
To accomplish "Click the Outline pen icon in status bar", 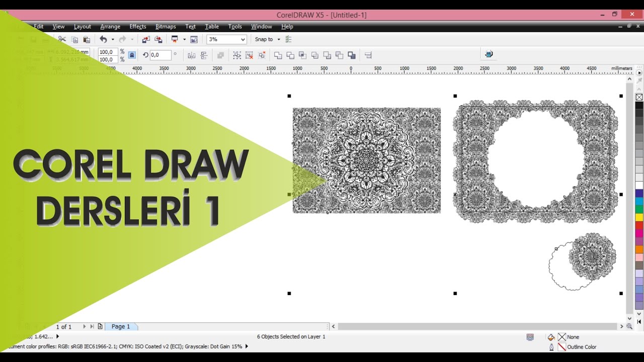I will [551, 347].
